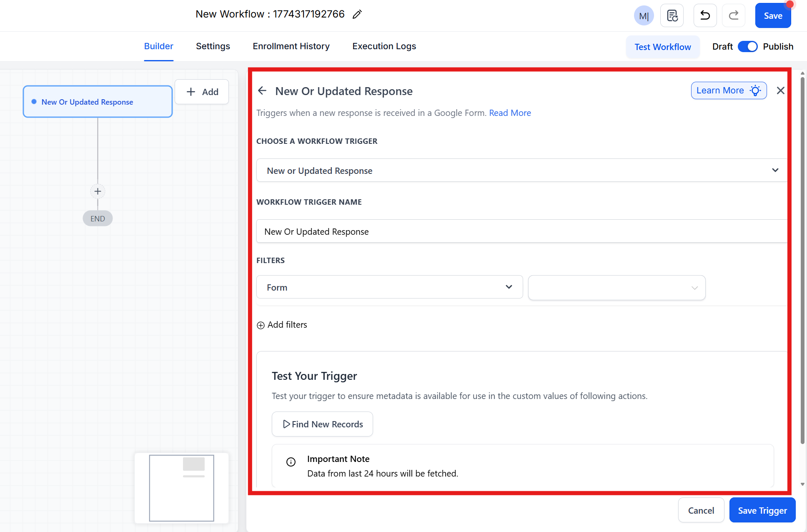The width and height of the screenshot is (807, 532).
Task: Click the user avatar icon
Action: 644,16
